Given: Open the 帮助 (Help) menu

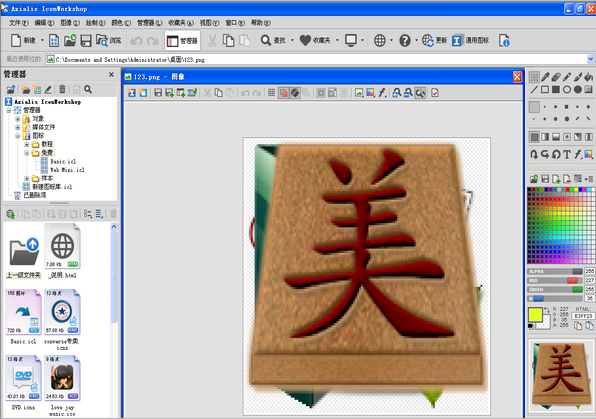Looking at the screenshot, I should pyautogui.click(x=261, y=23).
